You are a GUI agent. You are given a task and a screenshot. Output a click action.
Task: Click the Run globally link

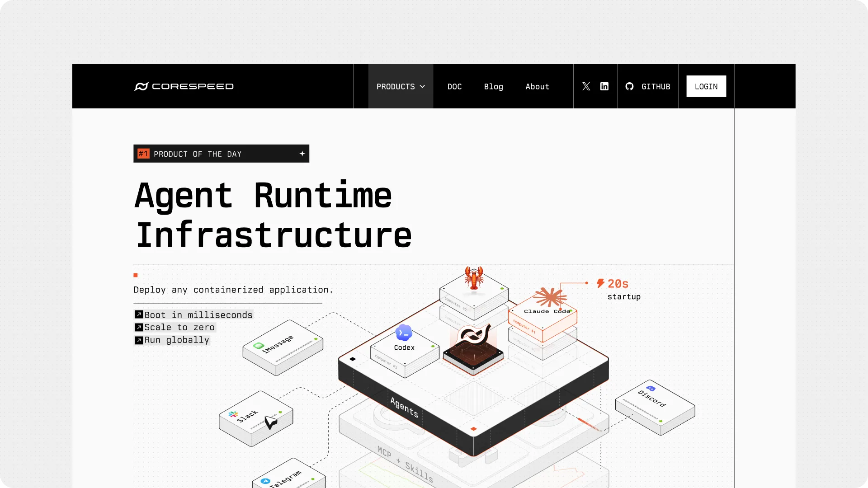point(177,340)
